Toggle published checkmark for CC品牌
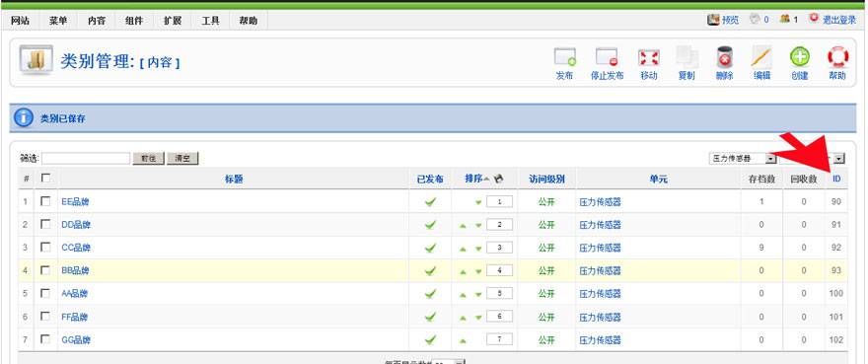 430,248
